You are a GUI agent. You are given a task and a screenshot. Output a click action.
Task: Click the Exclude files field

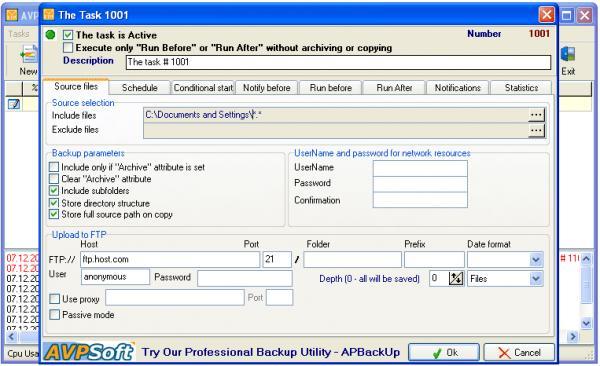(336, 131)
